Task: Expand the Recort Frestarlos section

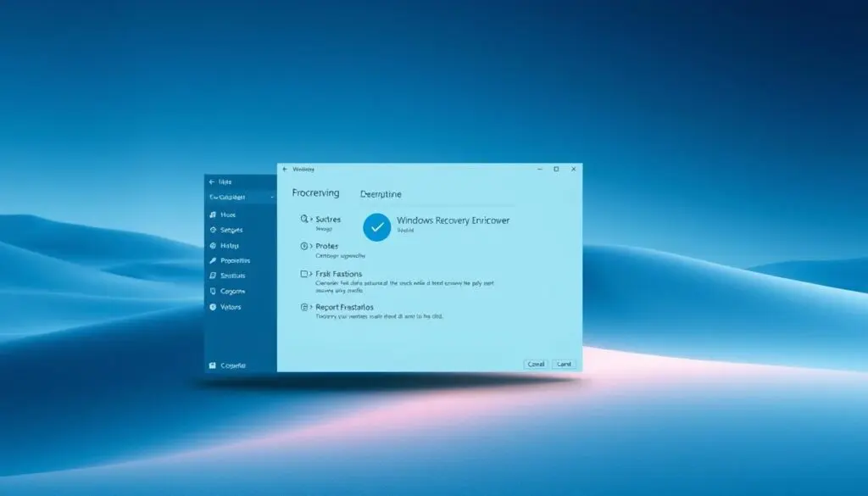Action: pyautogui.click(x=346, y=306)
